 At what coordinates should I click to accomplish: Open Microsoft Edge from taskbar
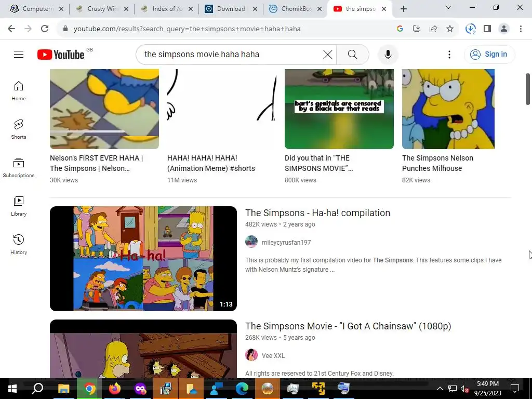click(x=242, y=389)
